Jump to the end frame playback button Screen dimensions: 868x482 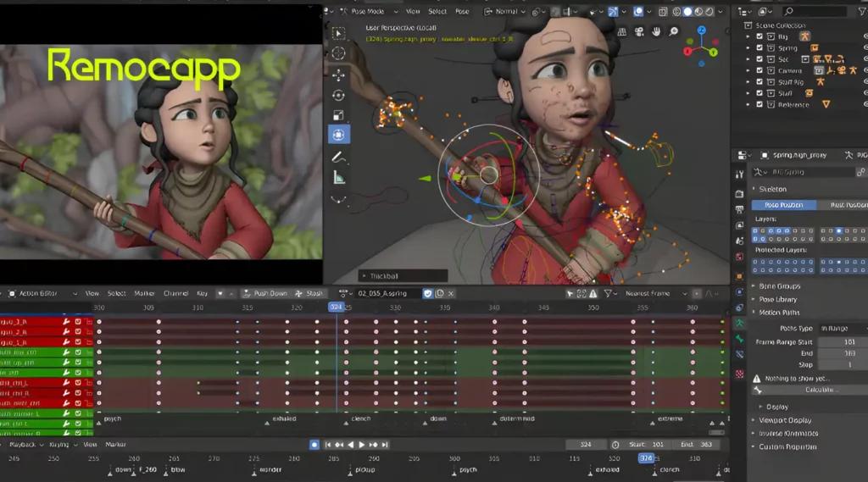point(385,445)
